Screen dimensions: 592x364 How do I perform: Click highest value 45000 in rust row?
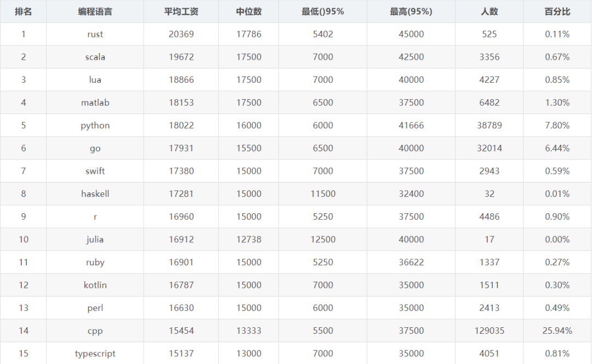click(411, 34)
